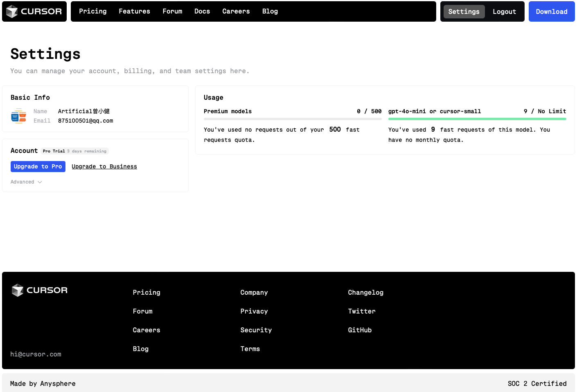Image resolution: width=577 pixels, height=392 pixels.
Task: Open Features in the top navigation
Action: [x=135, y=11]
